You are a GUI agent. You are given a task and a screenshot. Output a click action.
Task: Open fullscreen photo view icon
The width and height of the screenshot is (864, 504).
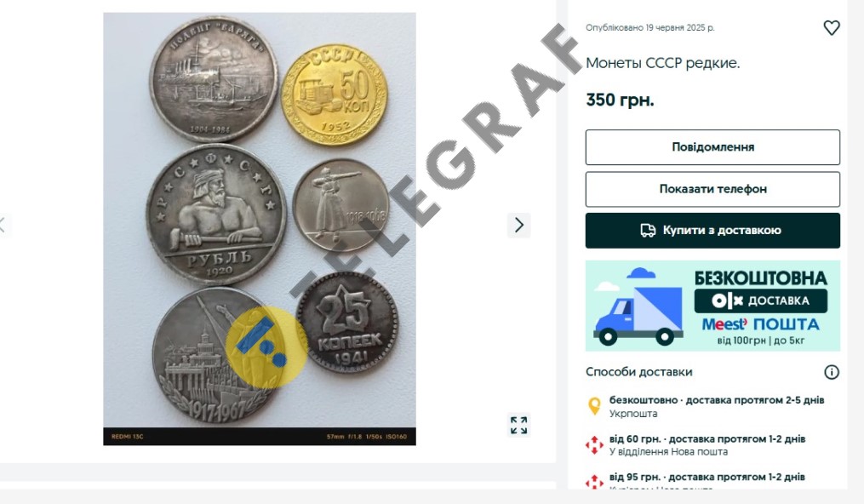click(x=519, y=425)
